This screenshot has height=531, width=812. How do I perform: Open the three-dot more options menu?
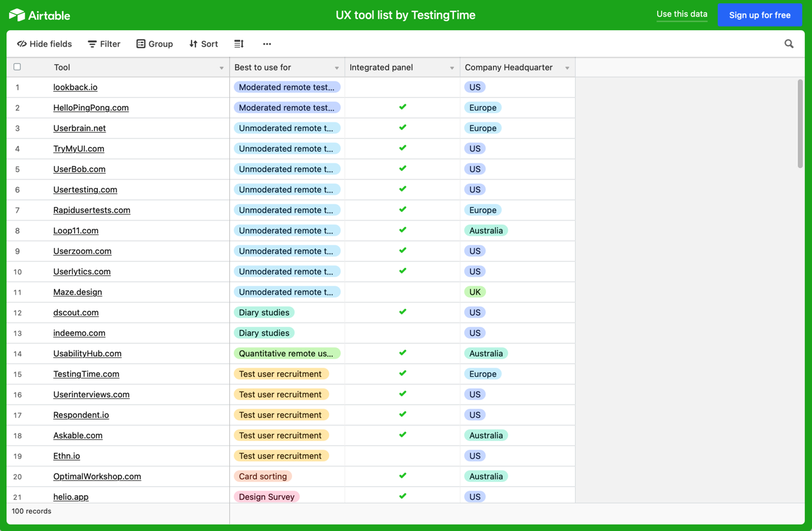[267, 44]
